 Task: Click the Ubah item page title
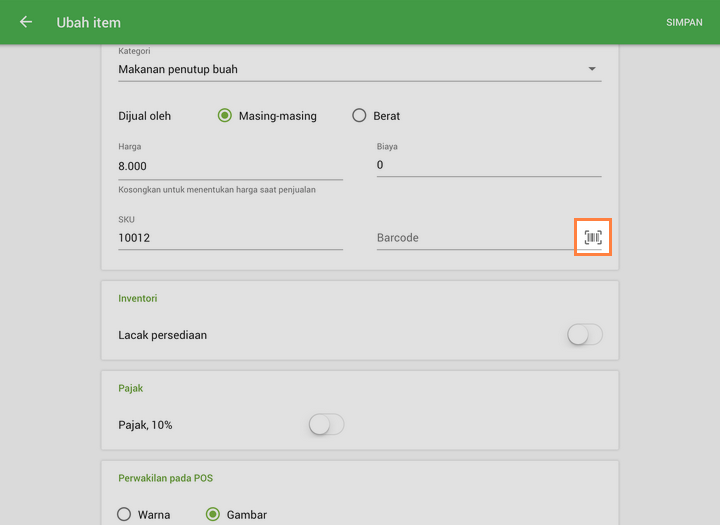[89, 22]
